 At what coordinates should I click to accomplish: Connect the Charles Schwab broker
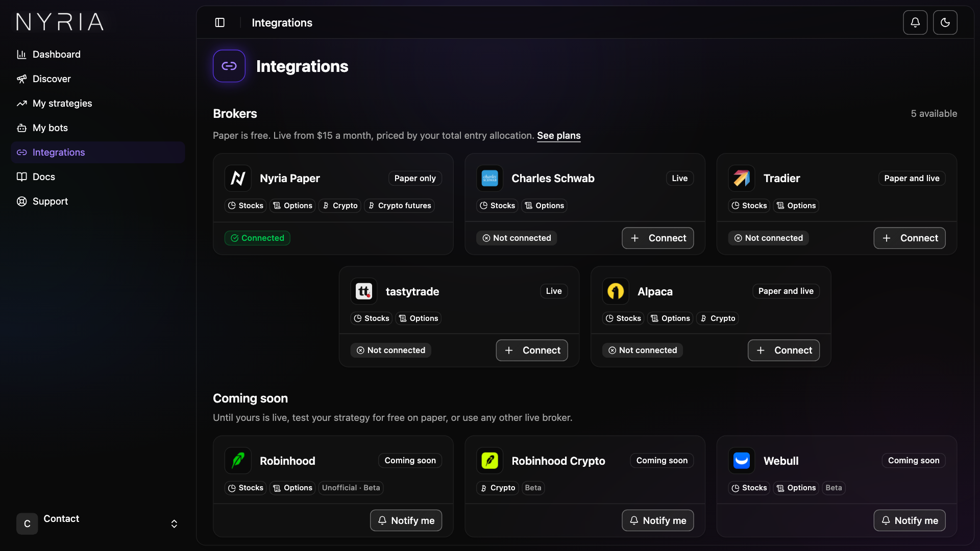point(657,238)
